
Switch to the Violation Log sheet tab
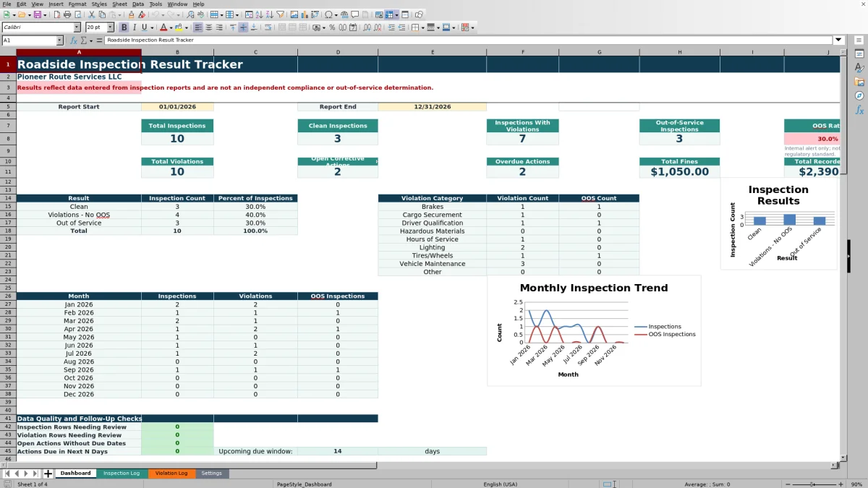(x=171, y=474)
